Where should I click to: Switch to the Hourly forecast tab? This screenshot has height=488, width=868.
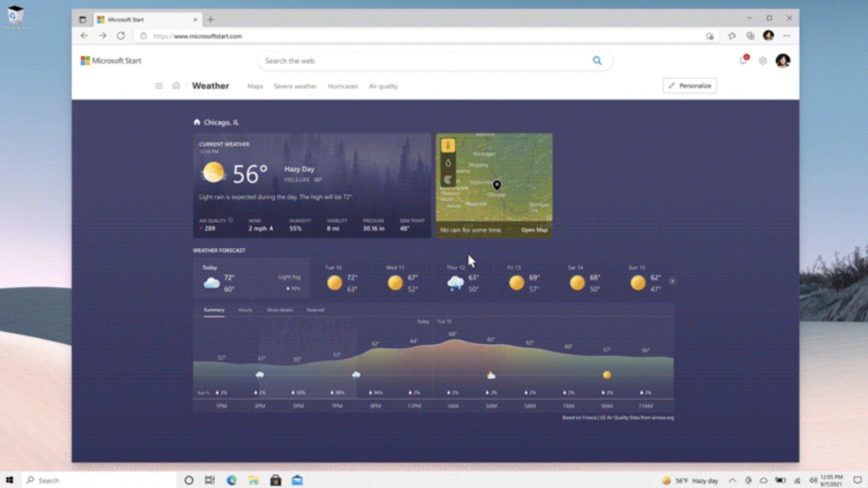pyautogui.click(x=245, y=310)
